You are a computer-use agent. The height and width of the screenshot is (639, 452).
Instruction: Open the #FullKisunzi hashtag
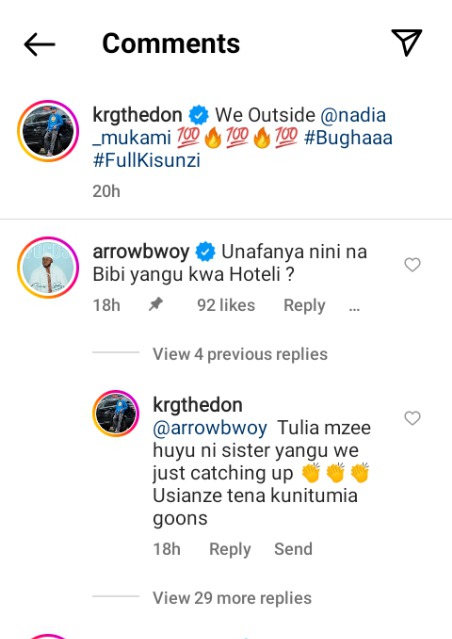[x=147, y=161]
